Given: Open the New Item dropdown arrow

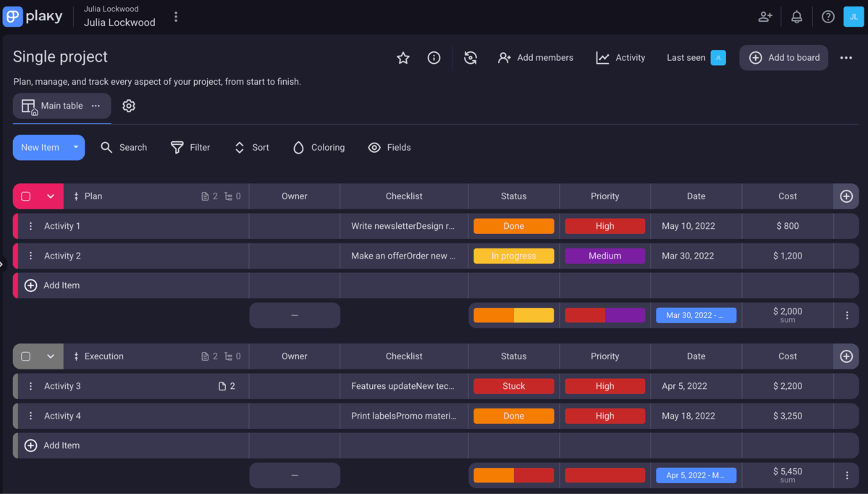Looking at the screenshot, I should pyautogui.click(x=76, y=147).
